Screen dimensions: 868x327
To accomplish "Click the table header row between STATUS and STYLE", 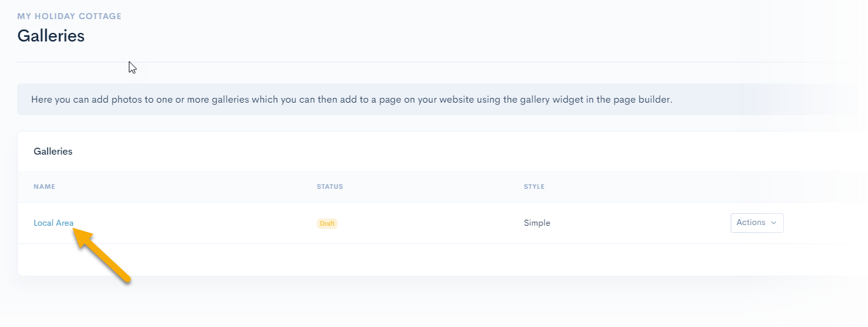I will tap(434, 187).
